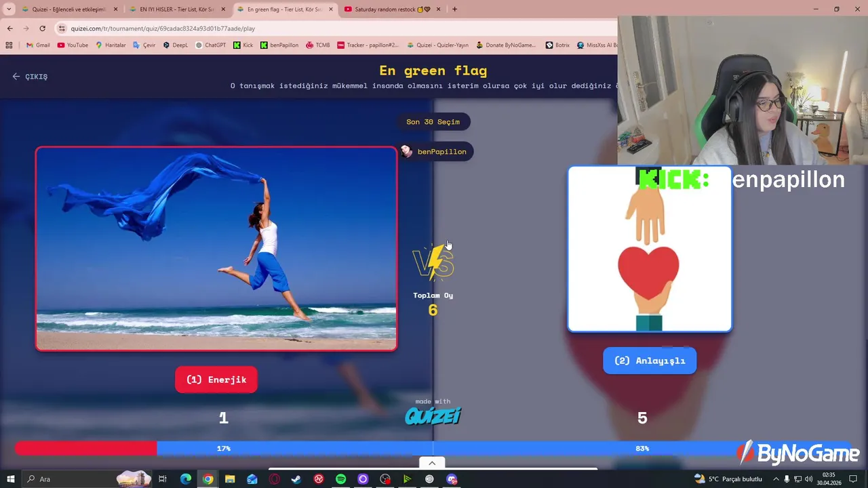This screenshot has height=488, width=868.
Task: Click the ÇIKIŞ exit link
Action: tap(30, 77)
